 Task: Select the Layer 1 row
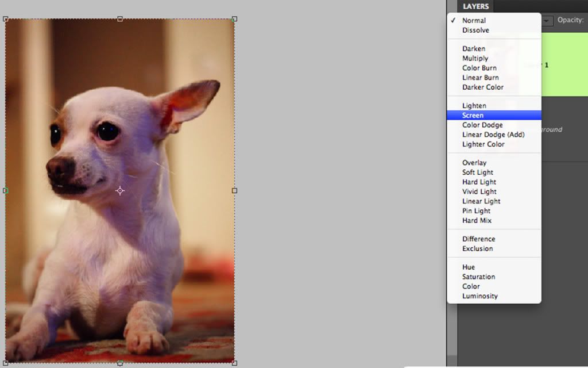point(564,64)
